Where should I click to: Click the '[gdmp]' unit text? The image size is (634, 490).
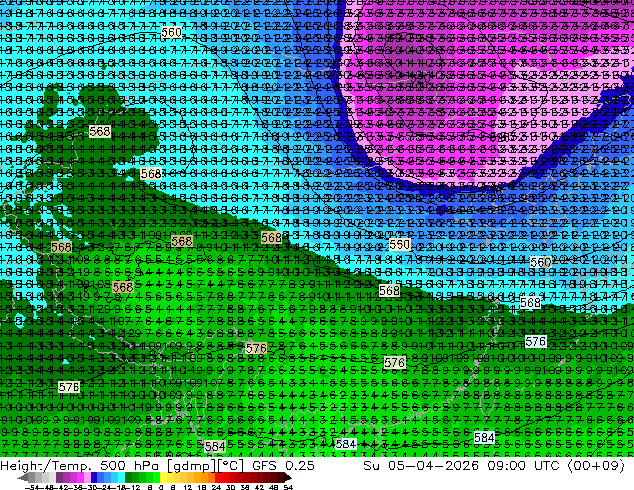tap(192, 466)
